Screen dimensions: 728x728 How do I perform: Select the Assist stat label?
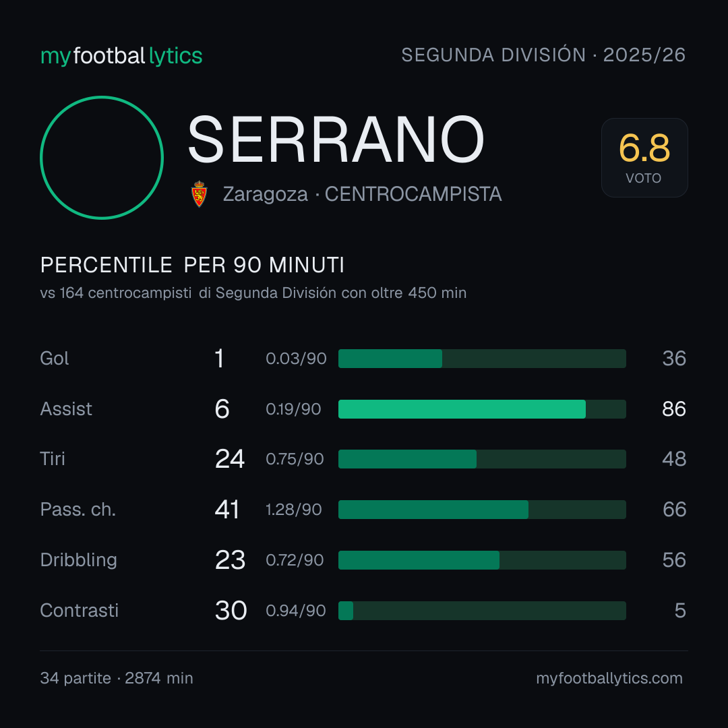tap(66, 409)
